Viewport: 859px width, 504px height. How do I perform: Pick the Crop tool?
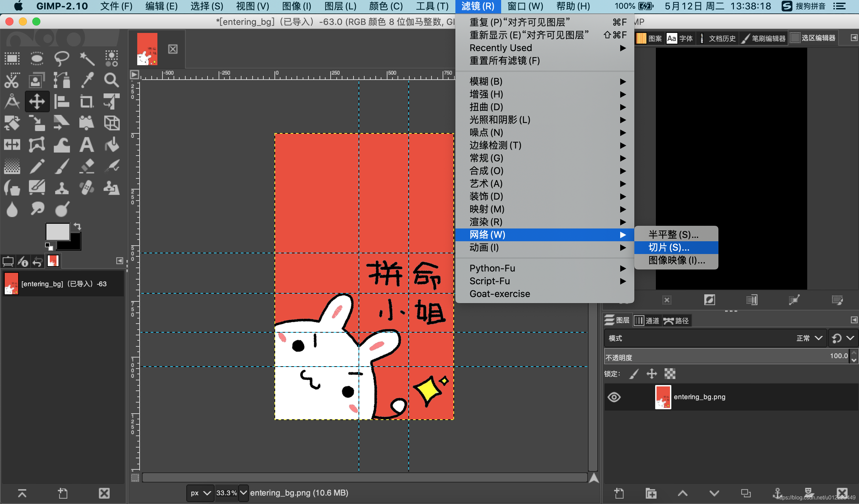(x=86, y=101)
